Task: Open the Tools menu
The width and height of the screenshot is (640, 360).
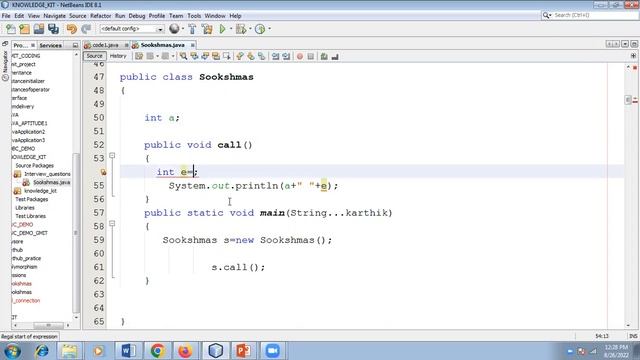Action: pyautogui.click(x=194, y=16)
